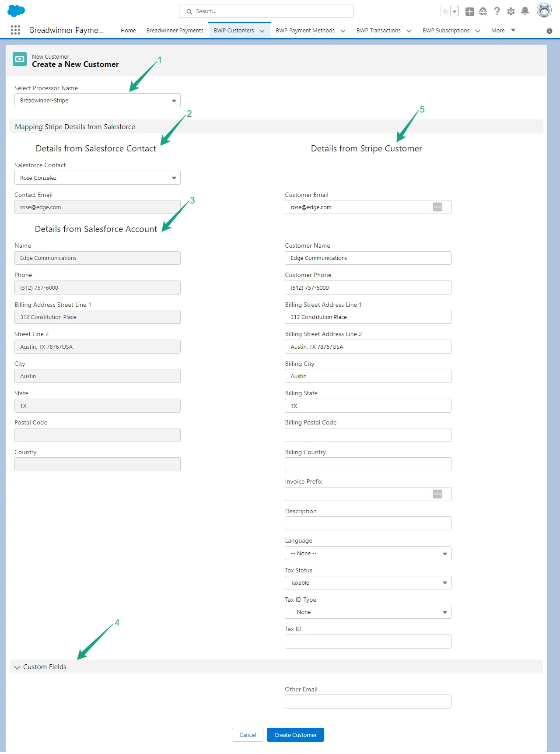560x754 pixels.
Task: Click the Customer Phone field
Action: 368,288
